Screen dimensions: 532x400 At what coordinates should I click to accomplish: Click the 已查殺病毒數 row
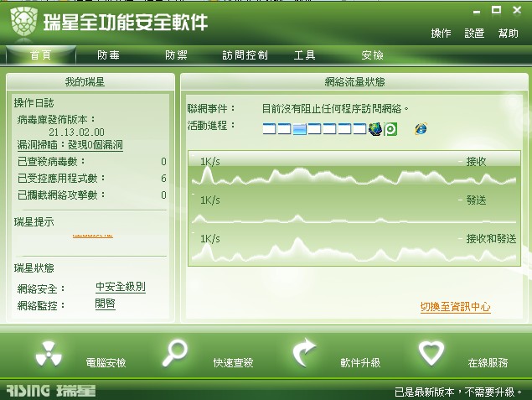click(91, 162)
